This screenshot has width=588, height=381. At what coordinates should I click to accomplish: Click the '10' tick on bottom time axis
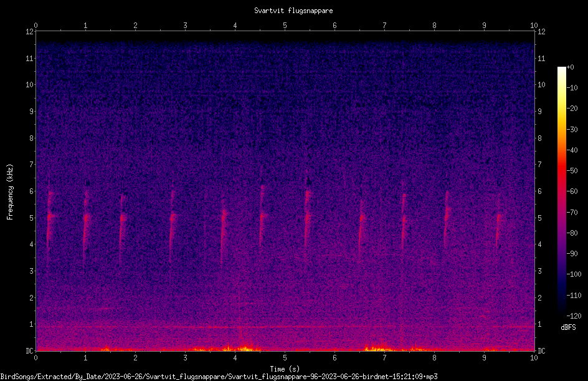[534, 358]
